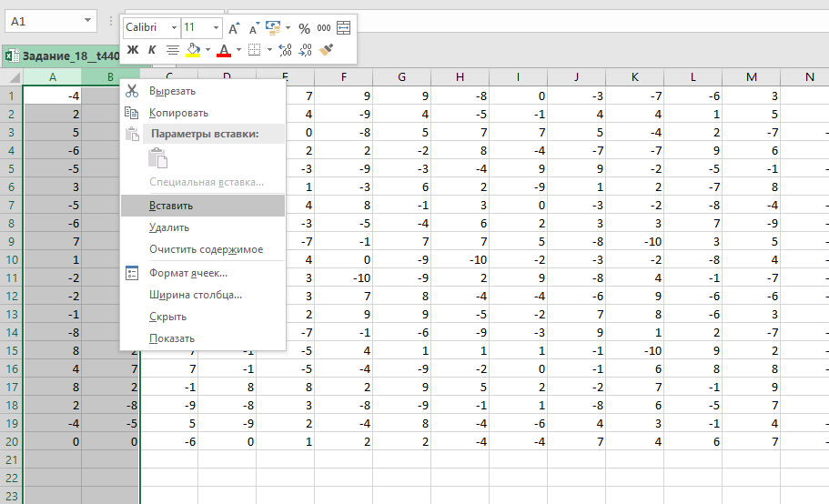Click the increase decimal places icon

click(x=285, y=50)
